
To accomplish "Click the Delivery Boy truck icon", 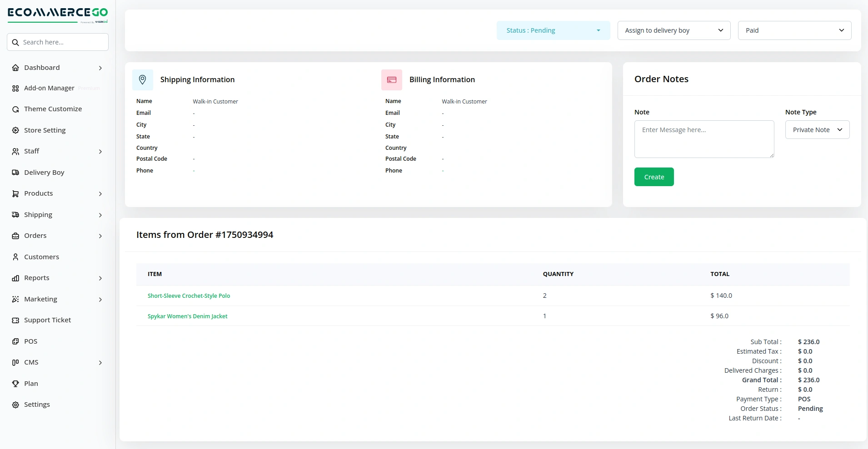I will pos(15,173).
